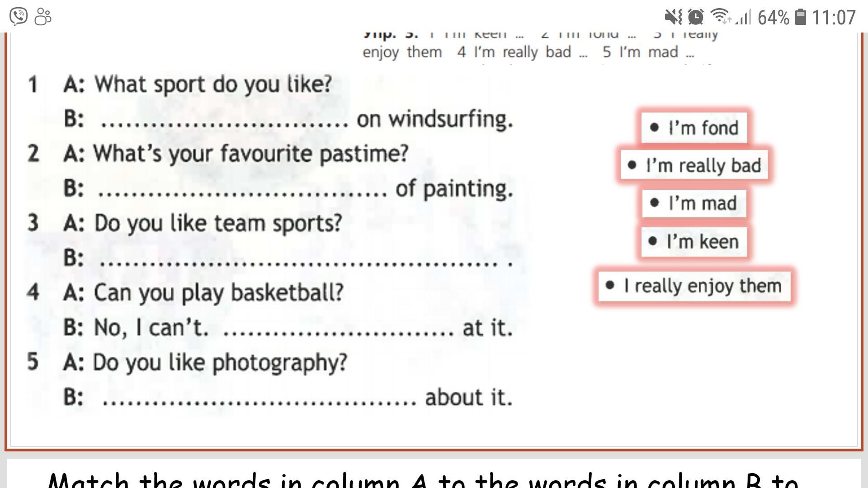Select "I really enjoy them" phrase box
This screenshot has height=488, width=868.
[x=694, y=286]
